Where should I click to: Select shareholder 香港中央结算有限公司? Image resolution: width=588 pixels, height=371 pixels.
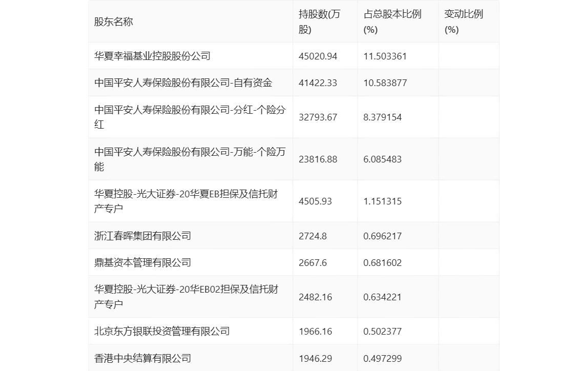(x=142, y=358)
